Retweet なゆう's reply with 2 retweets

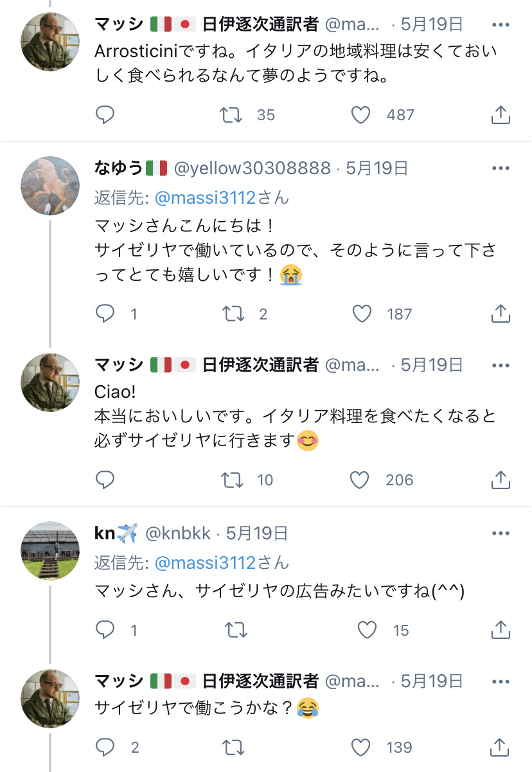[231, 314]
